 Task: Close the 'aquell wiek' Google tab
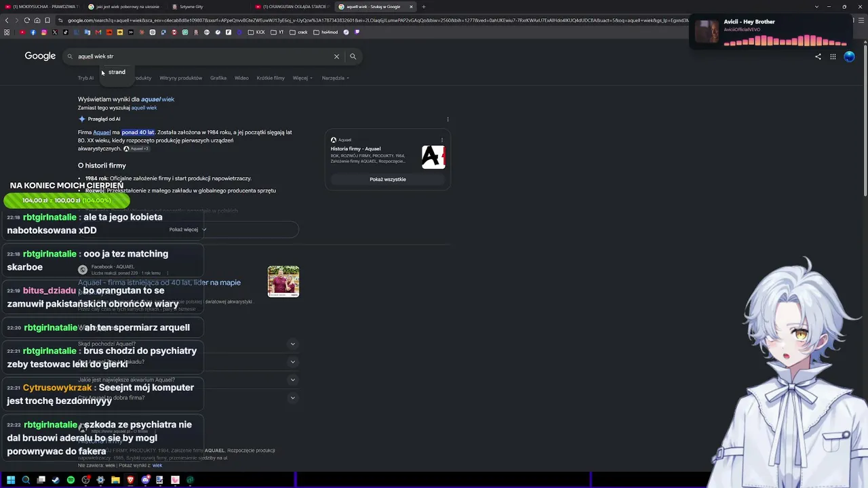(411, 7)
